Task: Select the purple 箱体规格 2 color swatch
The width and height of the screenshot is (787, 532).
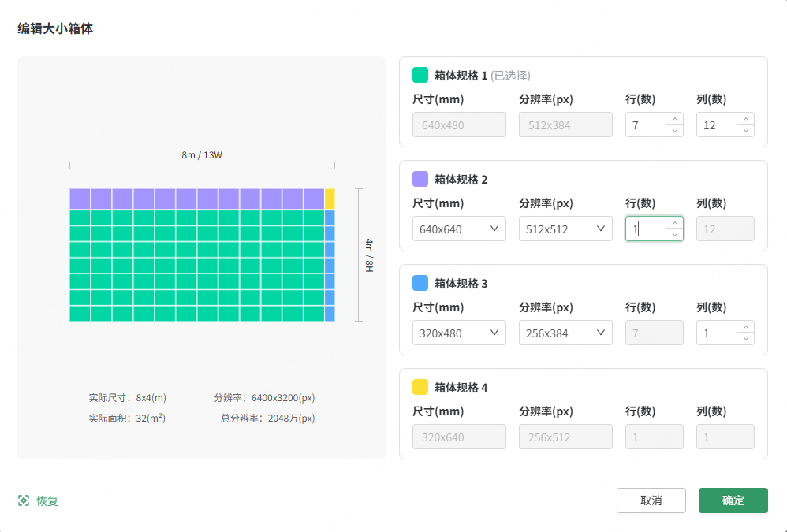Action: (420, 179)
